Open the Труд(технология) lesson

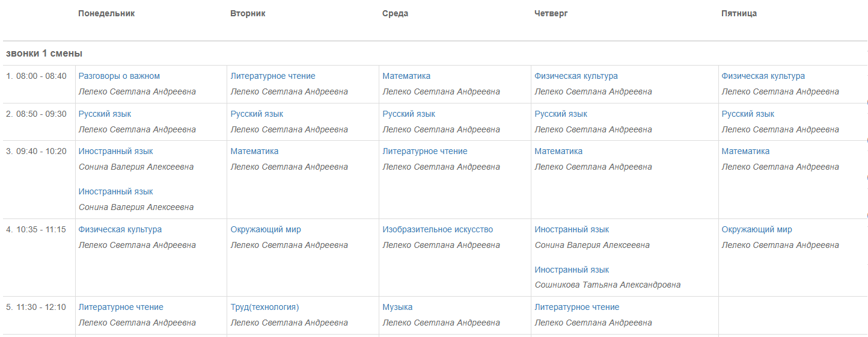point(264,307)
